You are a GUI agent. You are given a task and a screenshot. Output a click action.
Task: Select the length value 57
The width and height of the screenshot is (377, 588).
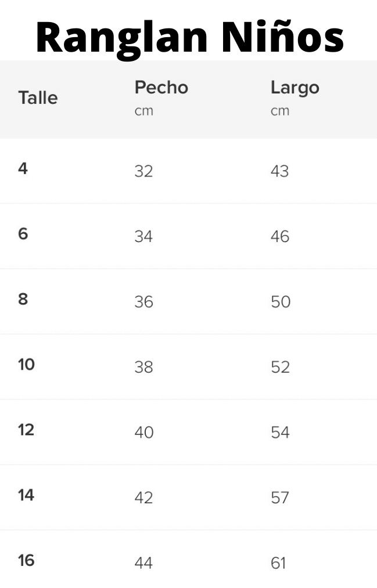click(280, 497)
